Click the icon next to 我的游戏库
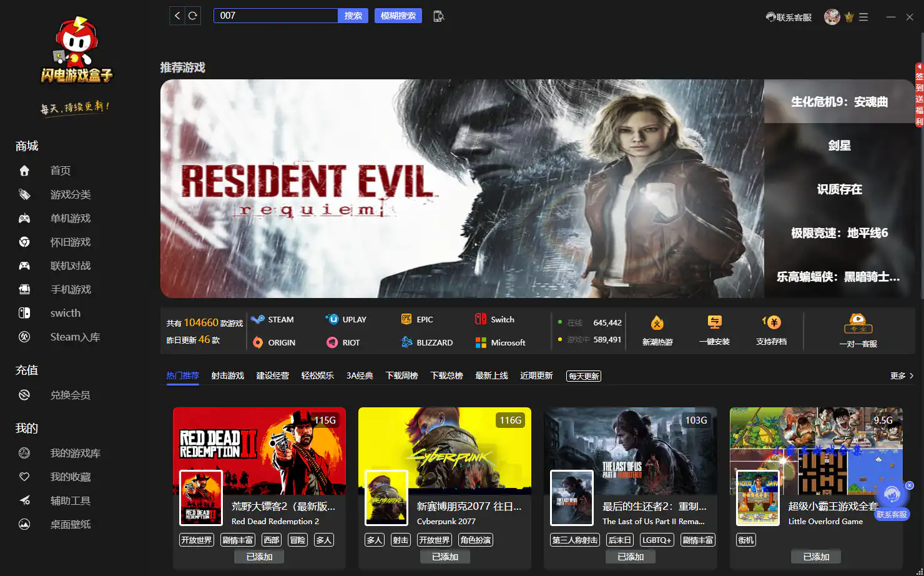This screenshot has height=576, width=924. (x=24, y=453)
